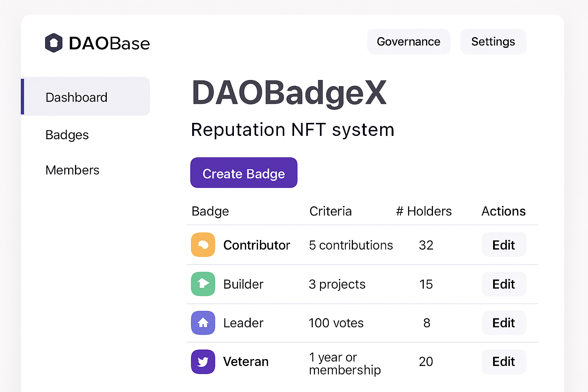
Task: Click the DAOBase hexagon logo icon
Action: (54, 43)
